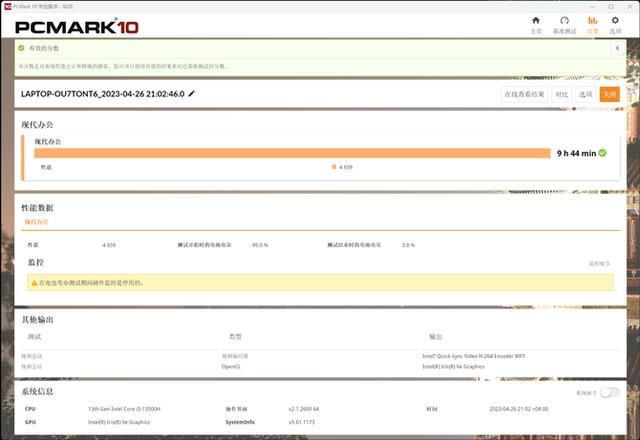Click the 3.0 % battery end value

click(408, 245)
